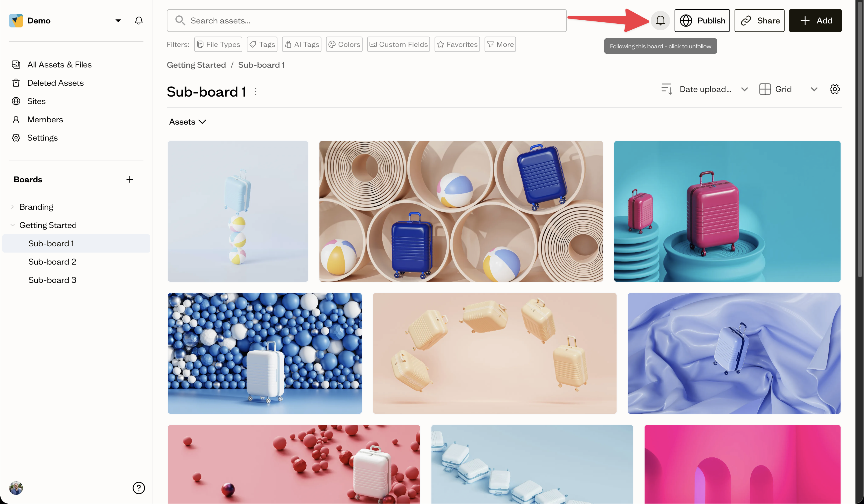The width and height of the screenshot is (864, 504).
Task: Open the Date uploaded sort dropdown
Action: (713, 89)
